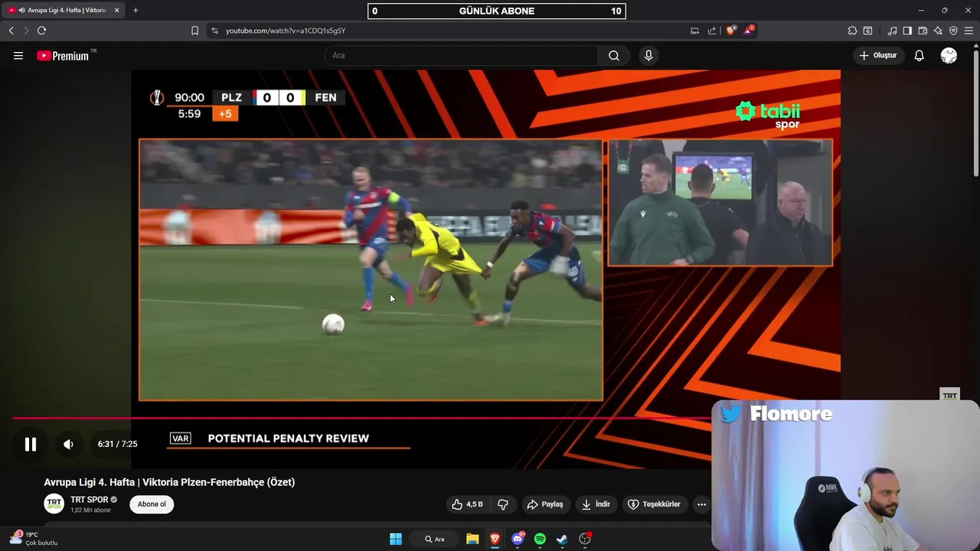Open YouTube notifications bell
This screenshot has width=980, height=551.
(x=919, y=55)
